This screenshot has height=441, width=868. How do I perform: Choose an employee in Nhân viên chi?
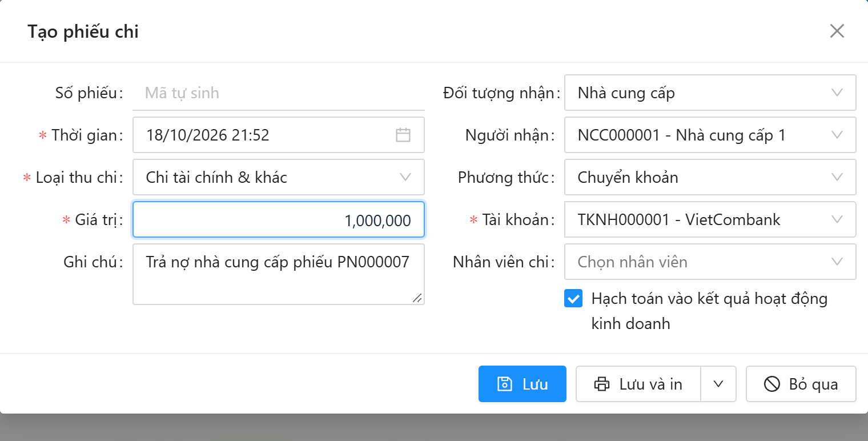(710, 262)
